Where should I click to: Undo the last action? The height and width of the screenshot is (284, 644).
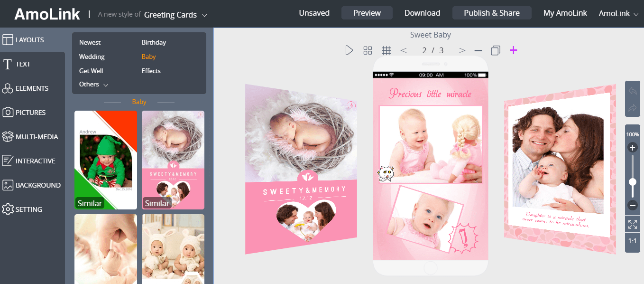pyautogui.click(x=633, y=90)
